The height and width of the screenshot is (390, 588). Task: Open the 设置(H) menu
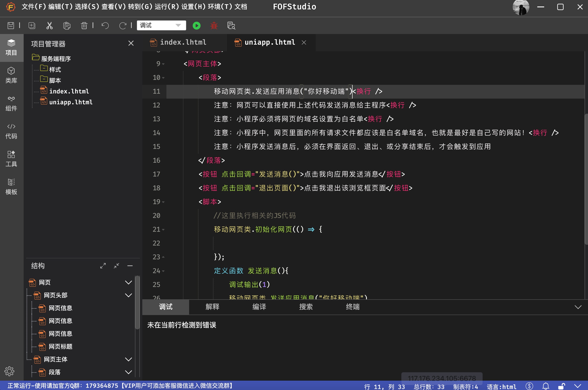click(193, 7)
